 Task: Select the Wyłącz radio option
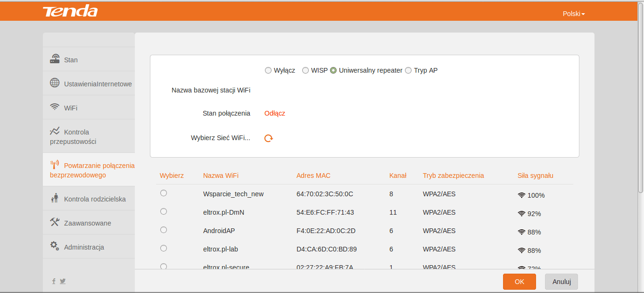pyautogui.click(x=268, y=70)
